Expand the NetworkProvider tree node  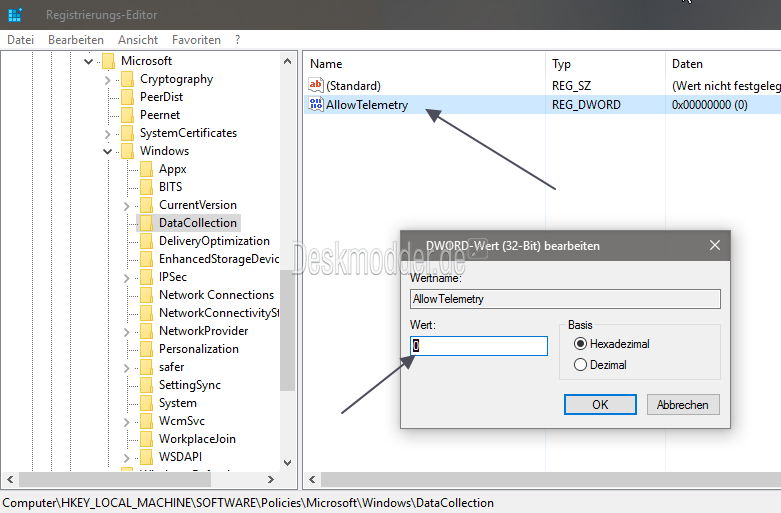127,332
